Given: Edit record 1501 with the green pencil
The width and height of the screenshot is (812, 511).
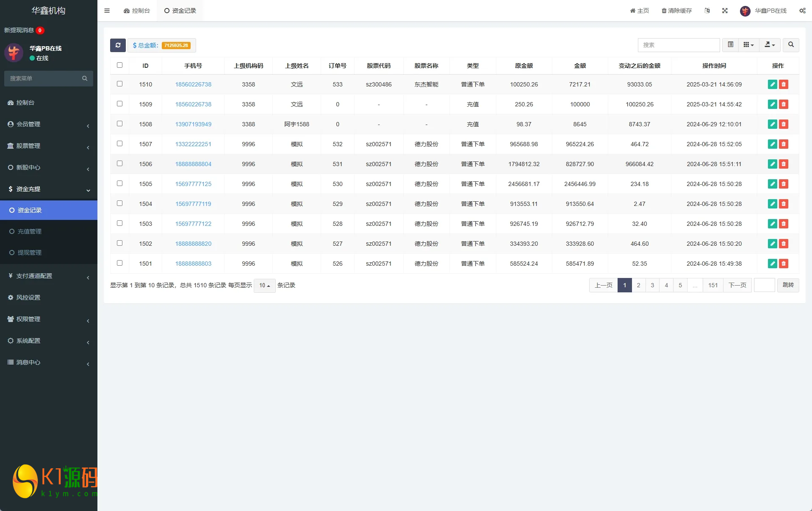Looking at the screenshot, I should 773,264.
